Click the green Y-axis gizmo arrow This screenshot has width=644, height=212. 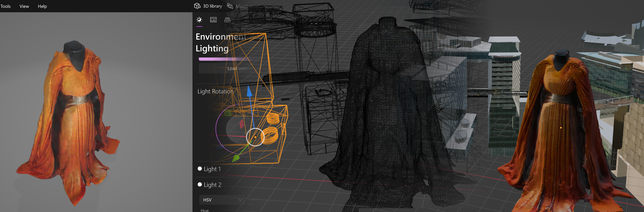pos(236,158)
